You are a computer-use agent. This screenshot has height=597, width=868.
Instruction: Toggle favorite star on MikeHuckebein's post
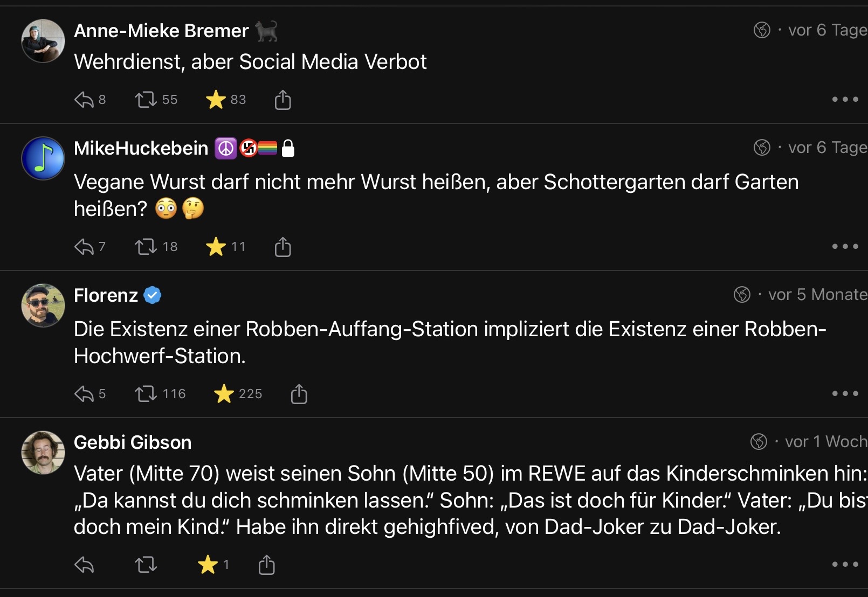pos(216,247)
